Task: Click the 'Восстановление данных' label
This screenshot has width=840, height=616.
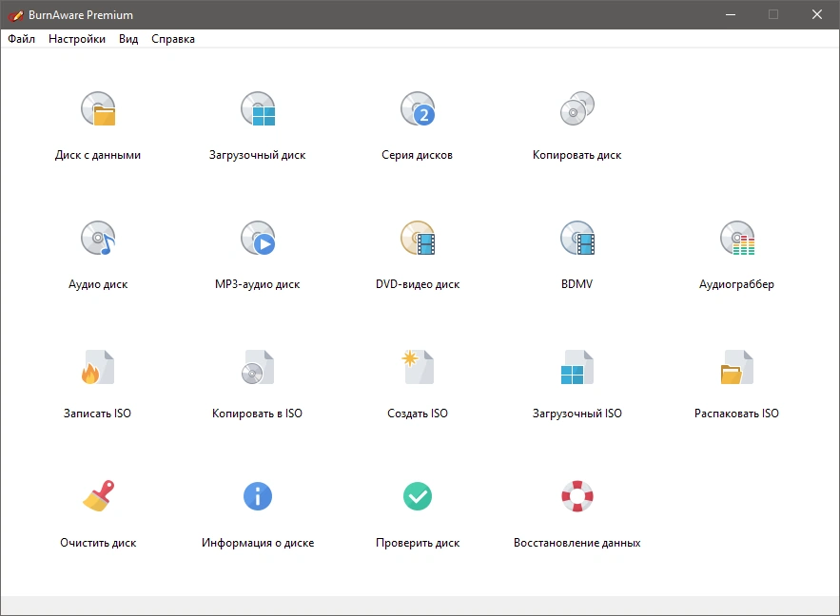Action: pyautogui.click(x=576, y=543)
